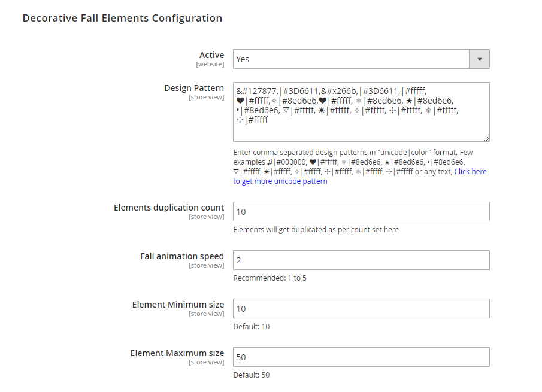Image resolution: width=542 pixels, height=392 pixels.
Task: Collapse the Decorative Fall Elements Configuration section
Action: 122,18
